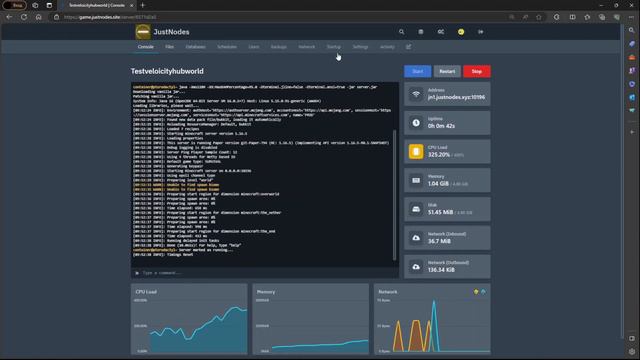The width and height of the screenshot is (640, 360).
Task: Open the Outlook icon in Edge sidebar
Action: coord(632,97)
